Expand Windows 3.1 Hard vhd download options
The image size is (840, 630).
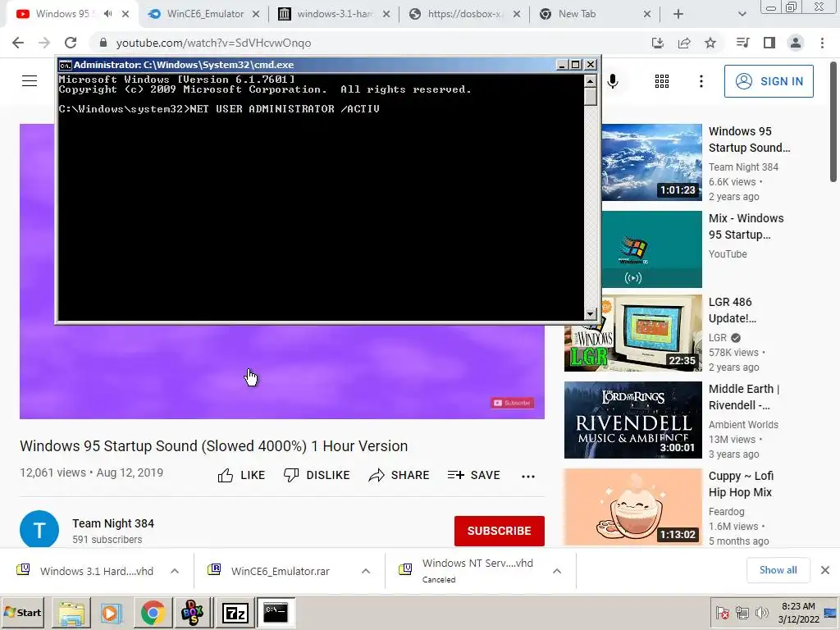tap(175, 571)
